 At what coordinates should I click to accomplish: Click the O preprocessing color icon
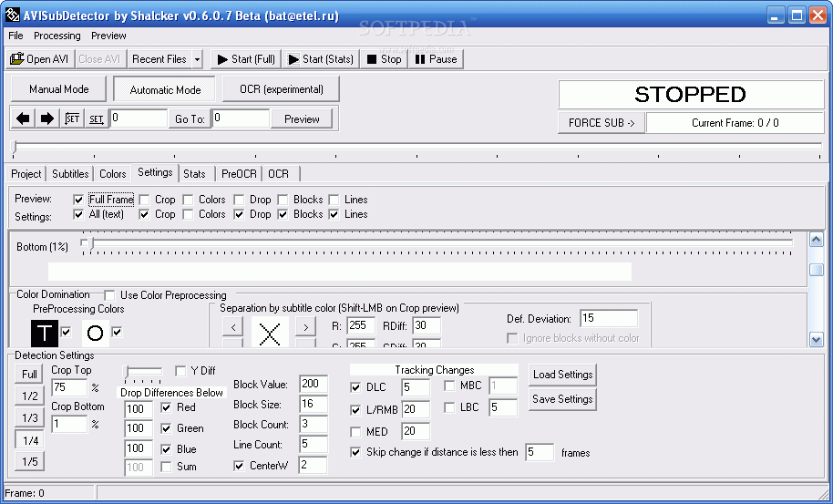coord(95,333)
